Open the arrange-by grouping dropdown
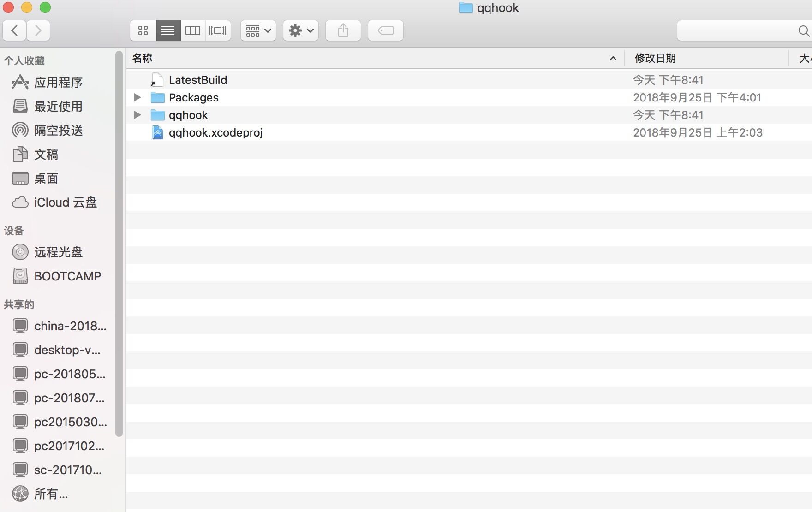Screen dimensions: 812x512 [258, 30]
